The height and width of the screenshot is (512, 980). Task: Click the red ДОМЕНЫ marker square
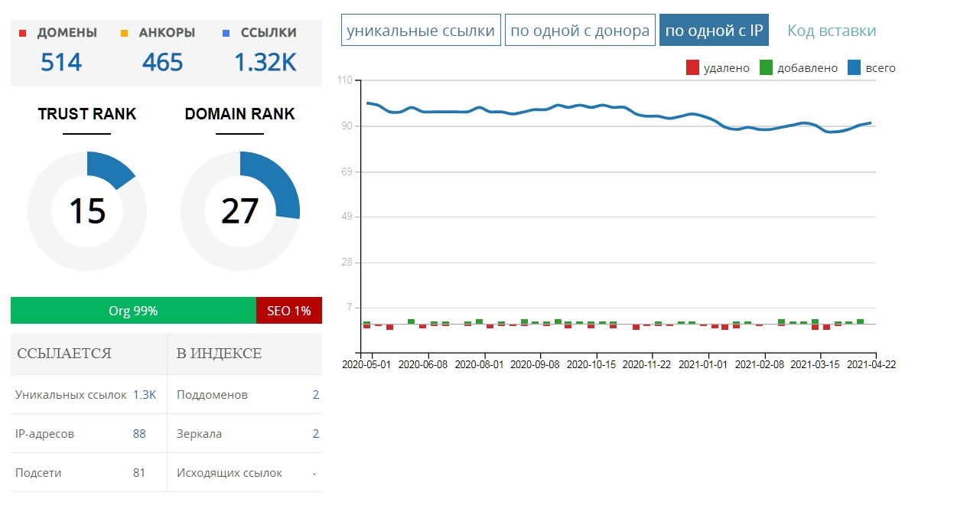pos(22,33)
